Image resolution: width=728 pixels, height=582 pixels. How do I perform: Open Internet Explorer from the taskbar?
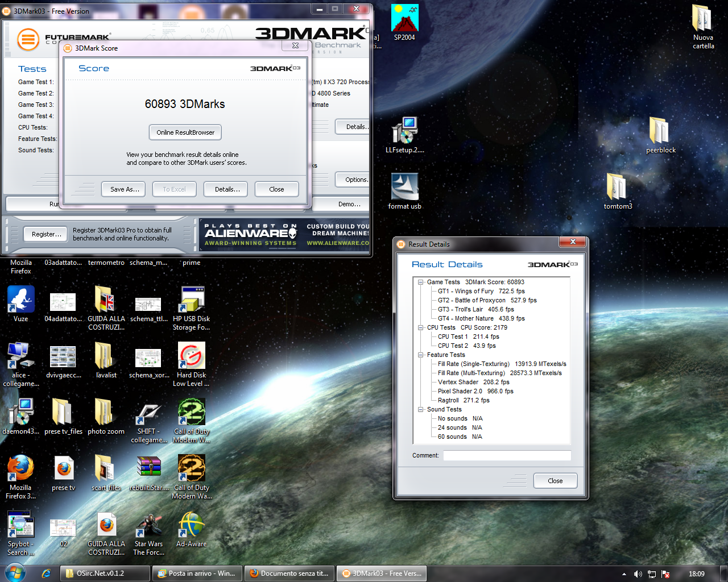tap(47, 573)
